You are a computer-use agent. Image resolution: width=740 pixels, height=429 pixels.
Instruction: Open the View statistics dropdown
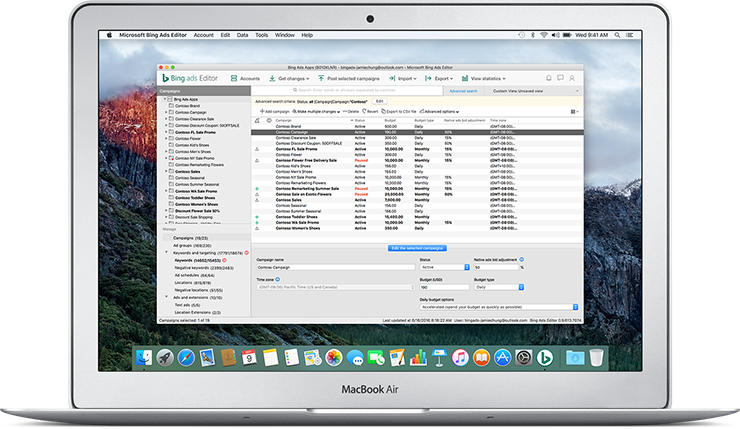[483, 78]
